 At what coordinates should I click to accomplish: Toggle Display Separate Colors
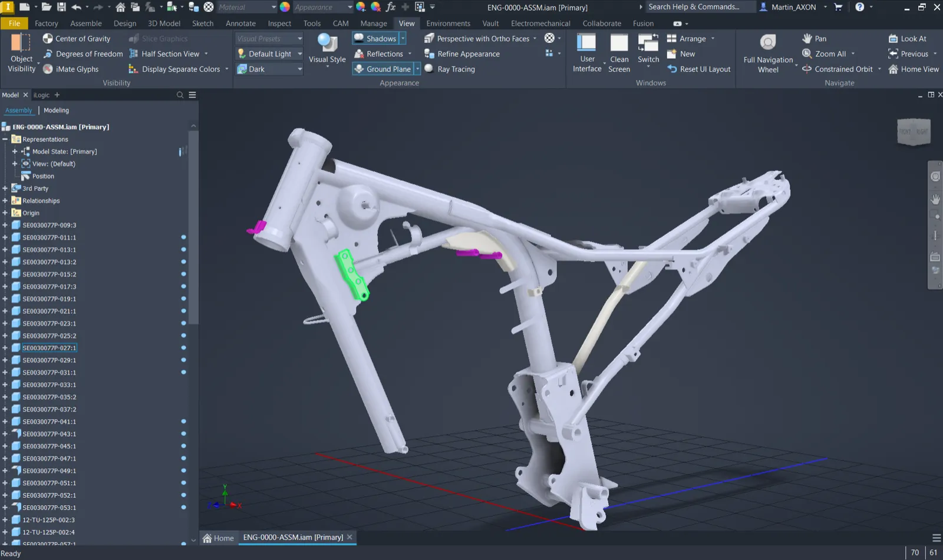(x=174, y=69)
